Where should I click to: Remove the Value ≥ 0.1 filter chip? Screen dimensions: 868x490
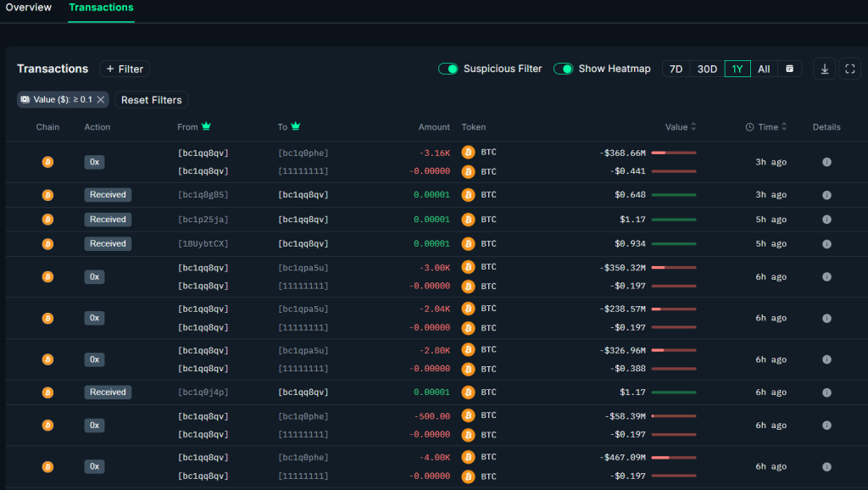(101, 100)
